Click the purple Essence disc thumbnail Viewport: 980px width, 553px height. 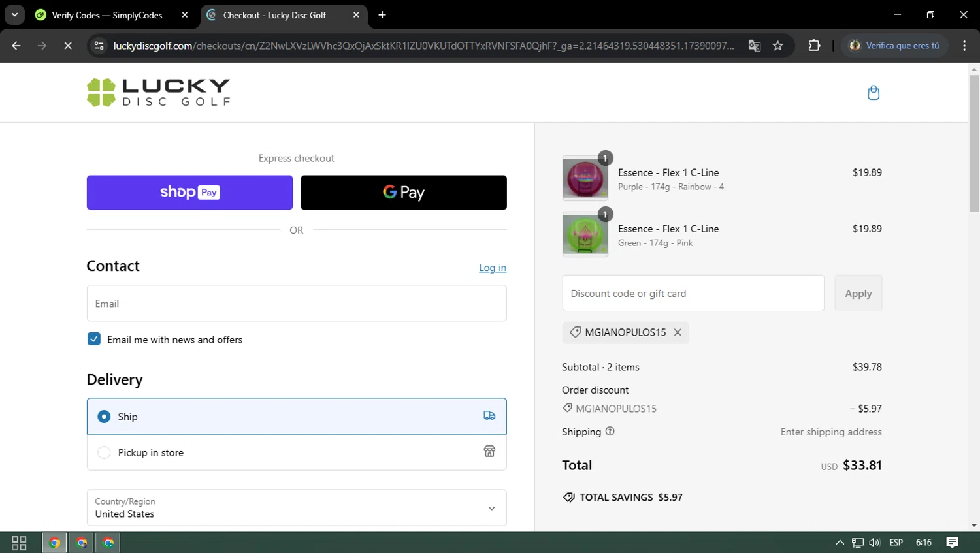click(585, 178)
